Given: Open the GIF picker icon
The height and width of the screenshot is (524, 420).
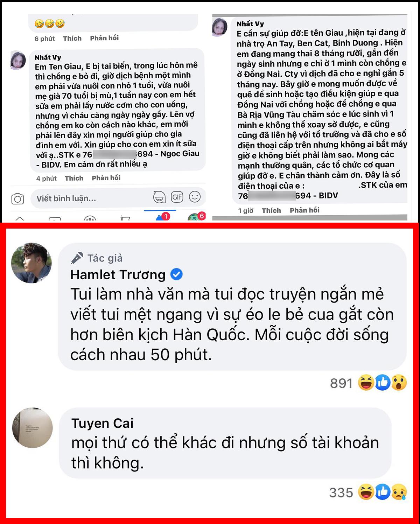Looking at the screenshot, I should (x=177, y=197).
